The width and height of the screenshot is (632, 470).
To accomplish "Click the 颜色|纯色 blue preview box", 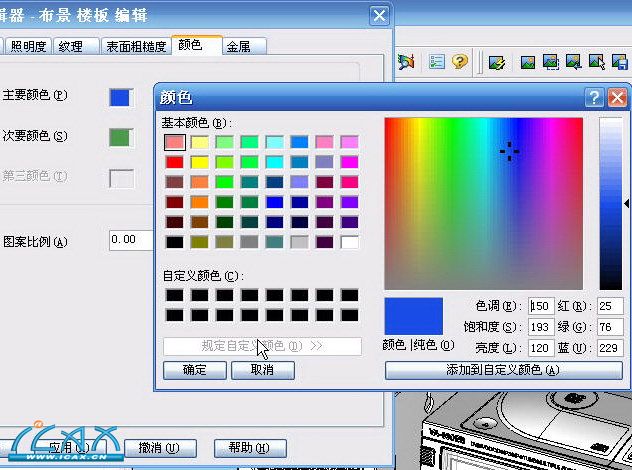I will (414, 316).
